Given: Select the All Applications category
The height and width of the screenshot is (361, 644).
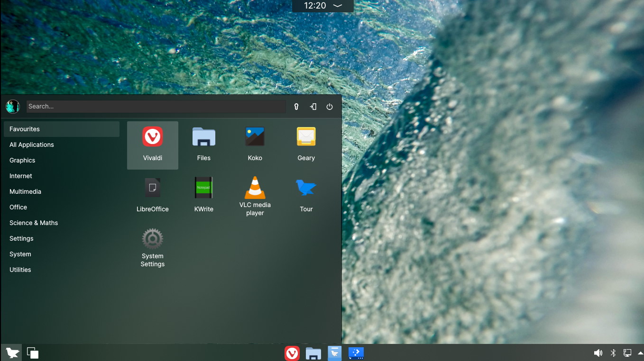Looking at the screenshot, I should [32, 144].
